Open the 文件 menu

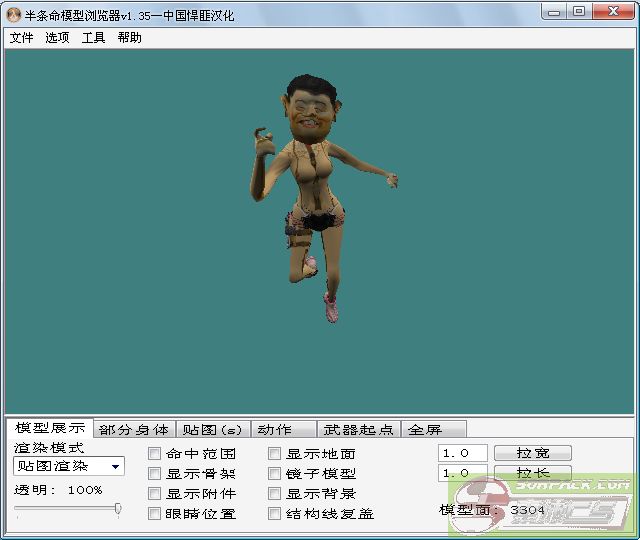click(x=21, y=37)
